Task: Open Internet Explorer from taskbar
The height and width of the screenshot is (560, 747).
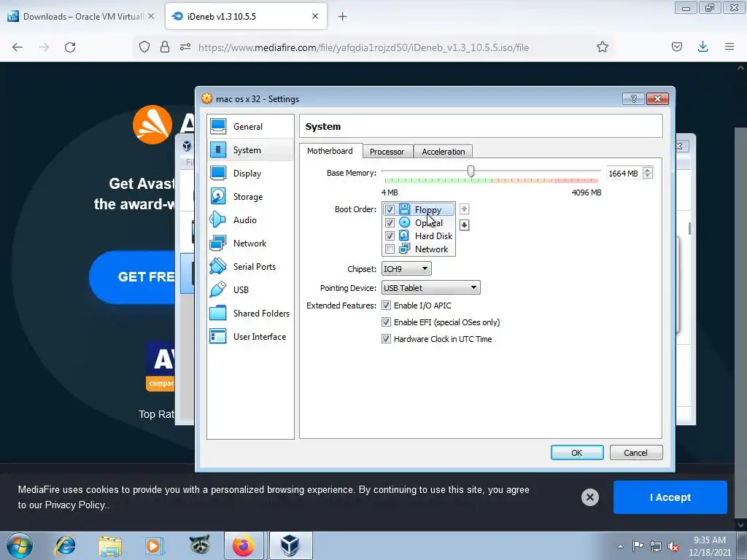Action: [65, 545]
